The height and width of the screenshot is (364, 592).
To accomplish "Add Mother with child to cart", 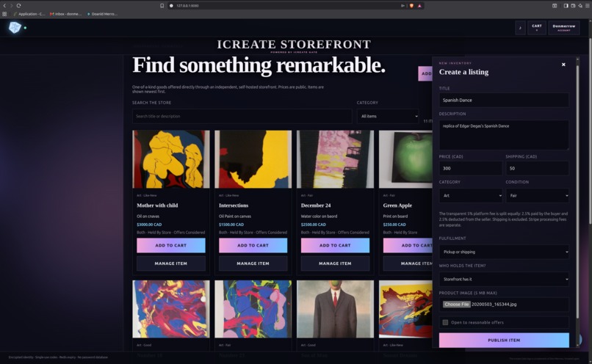I will pyautogui.click(x=170, y=245).
